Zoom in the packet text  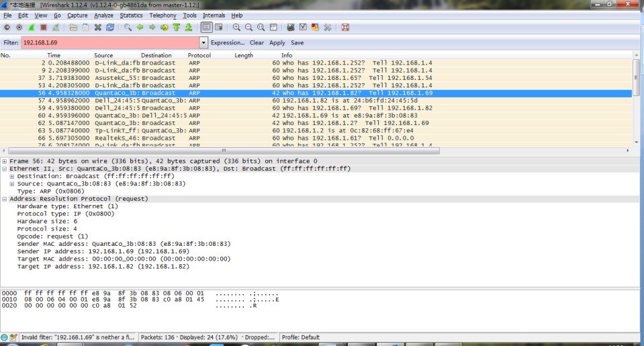click(x=236, y=28)
